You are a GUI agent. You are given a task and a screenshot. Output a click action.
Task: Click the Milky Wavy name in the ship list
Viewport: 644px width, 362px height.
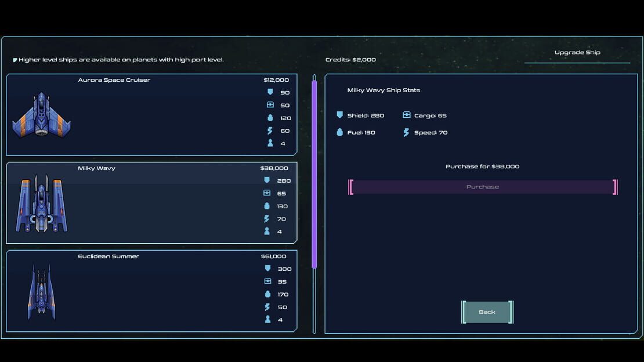point(96,168)
